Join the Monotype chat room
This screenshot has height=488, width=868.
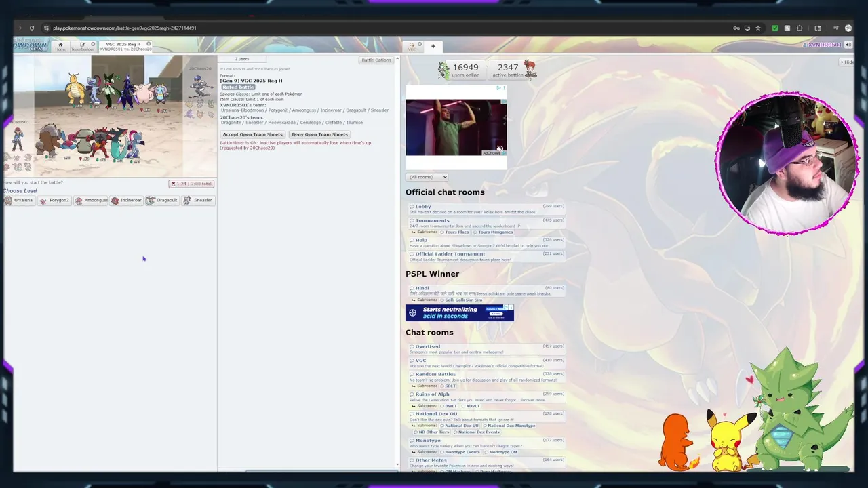click(487, 443)
